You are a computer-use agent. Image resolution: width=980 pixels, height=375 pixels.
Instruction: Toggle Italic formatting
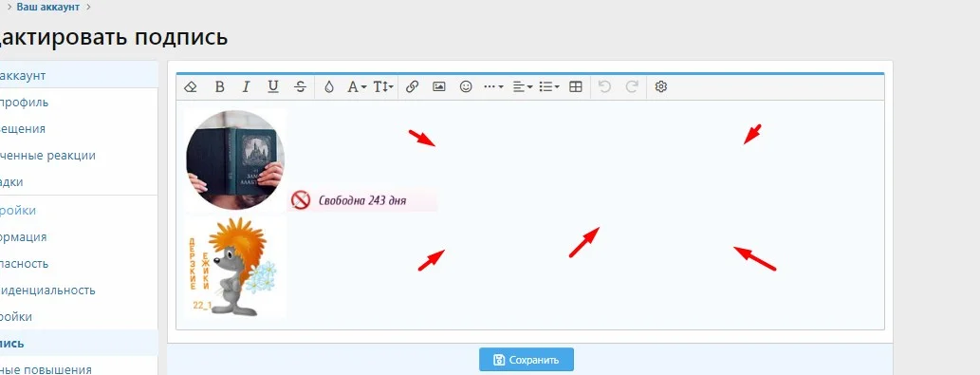click(x=247, y=87)
